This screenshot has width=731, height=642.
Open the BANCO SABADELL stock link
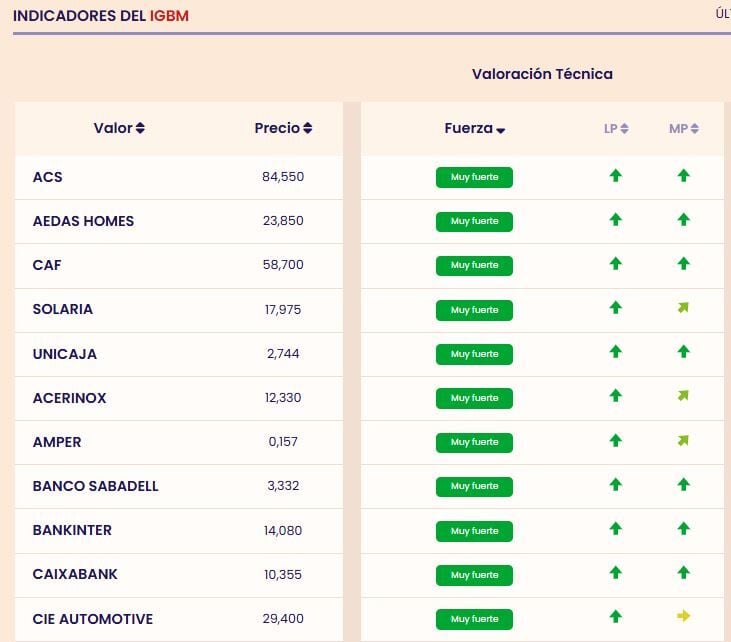point(95,486)
